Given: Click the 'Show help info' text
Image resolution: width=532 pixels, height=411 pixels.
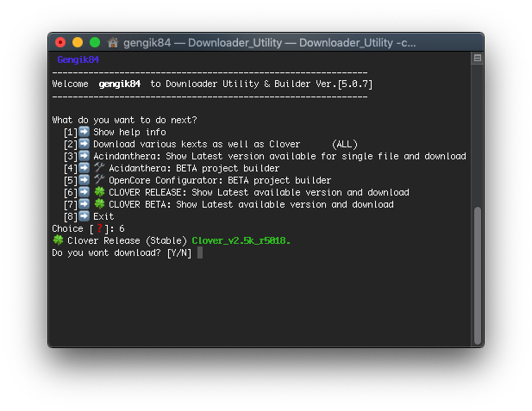Looking at the screenshot, I should coord(129,132).
